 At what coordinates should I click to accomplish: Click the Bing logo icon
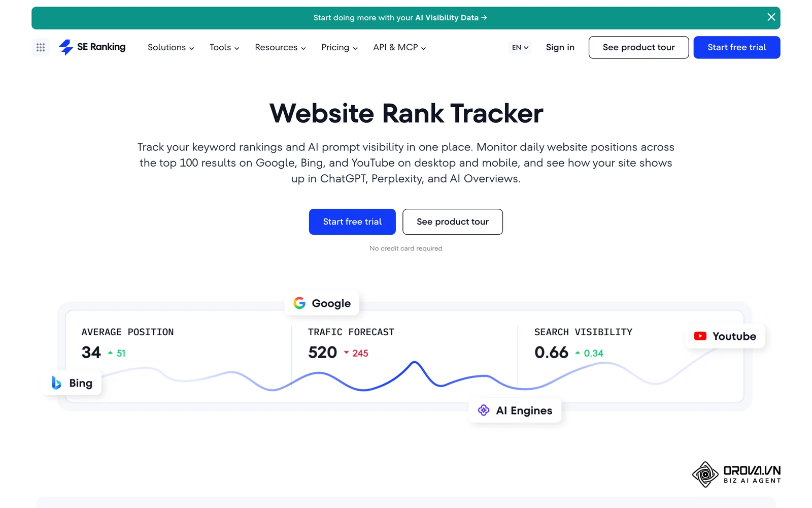point(56,383)
